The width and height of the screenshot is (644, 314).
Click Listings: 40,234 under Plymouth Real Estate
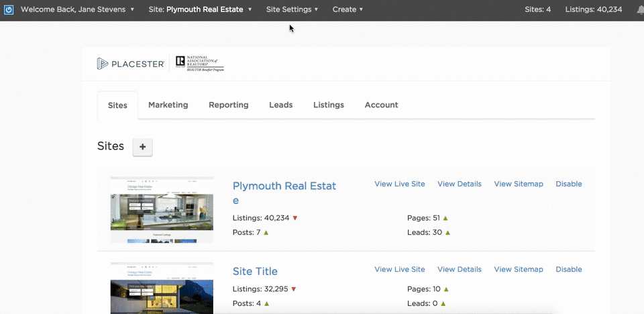click(x=261, y=218)
